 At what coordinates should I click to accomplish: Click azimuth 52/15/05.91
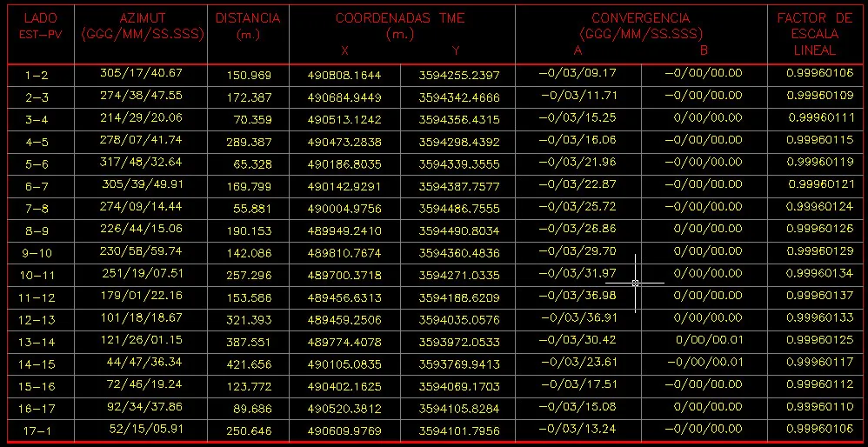coord(145,428)
